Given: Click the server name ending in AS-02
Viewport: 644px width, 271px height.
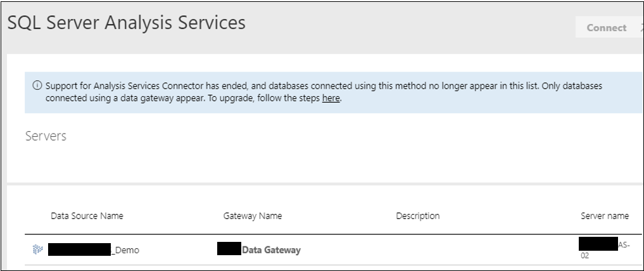Looking at the screenshot, I should coord(605,248).
